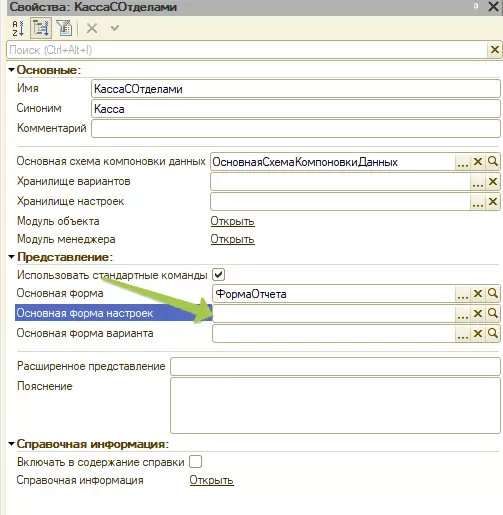Clear the search field with its X
Screen dimensions: 503x515
click(x=495, y=50)
